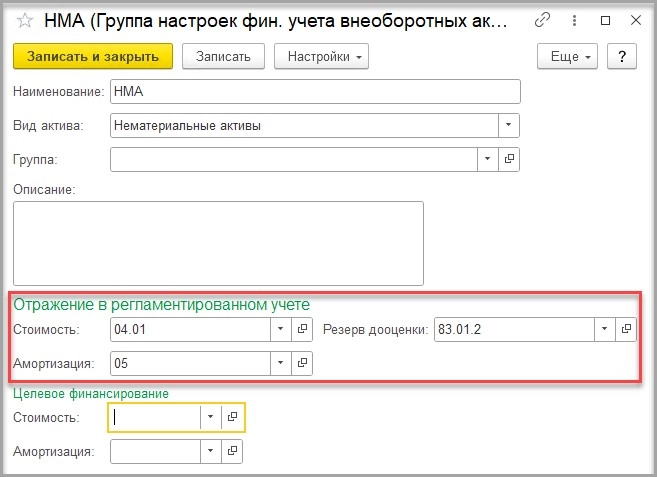This screenshot has width=657, height=477.
Task: Open the Еще menu
Action: (567, 56)
